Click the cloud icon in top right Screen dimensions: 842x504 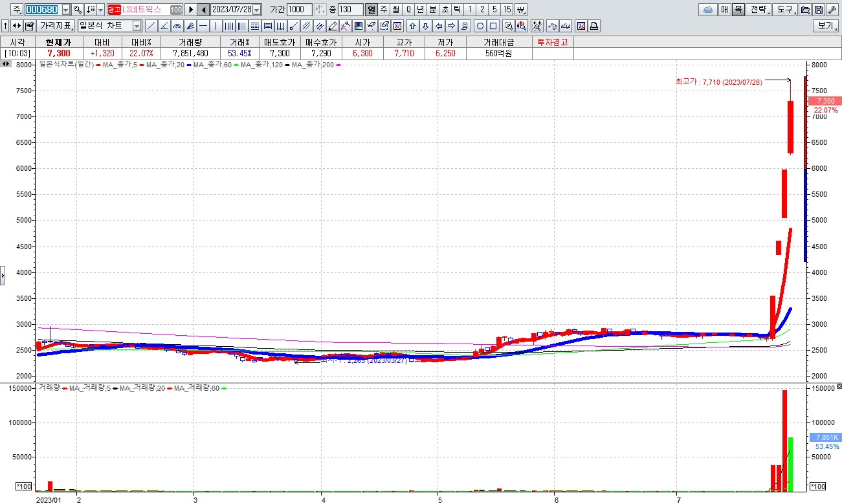click(707, 10)
